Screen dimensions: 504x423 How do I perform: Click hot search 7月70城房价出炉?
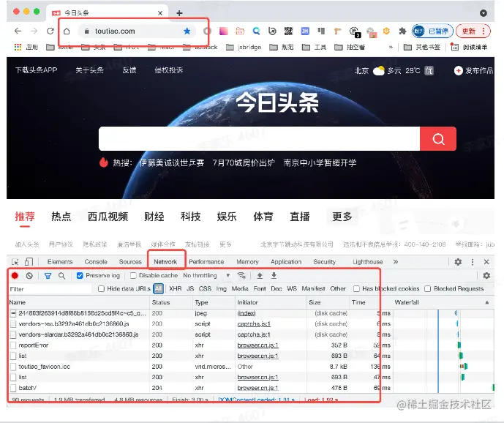click(244, 162)
